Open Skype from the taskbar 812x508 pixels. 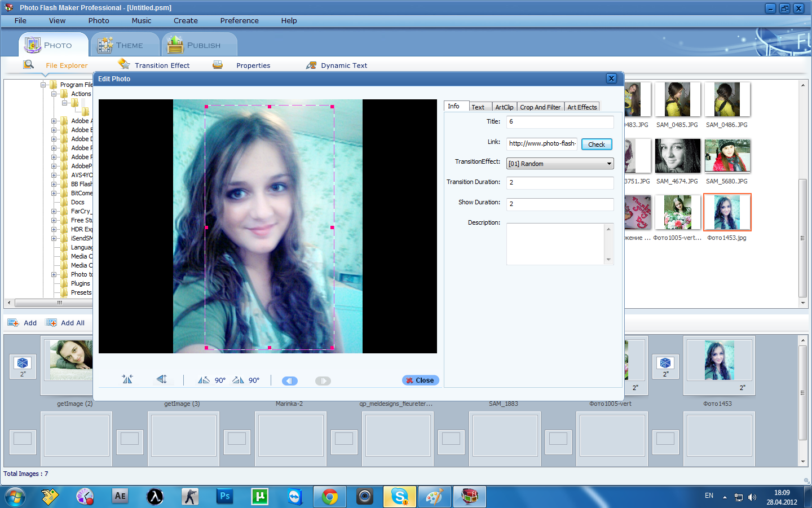(x=400, y=497)
